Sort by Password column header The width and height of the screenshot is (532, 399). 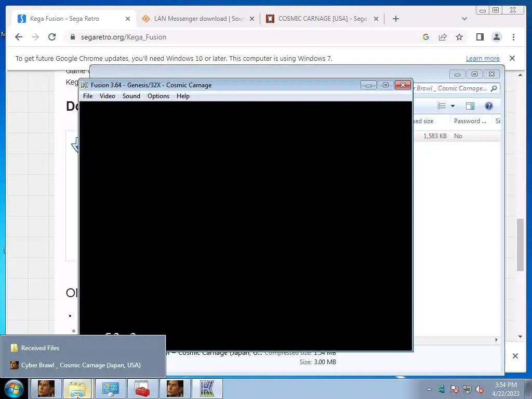pyautogui.click(x=470, y=121)
